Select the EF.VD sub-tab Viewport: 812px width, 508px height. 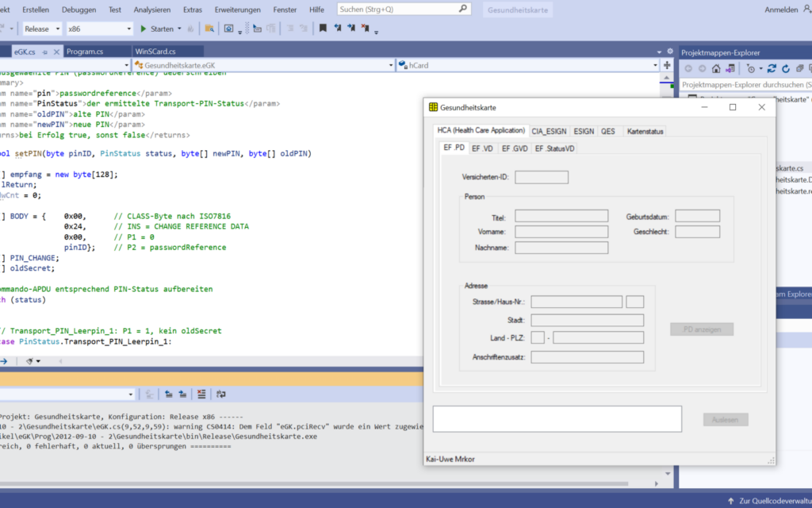tap(482, 148)
